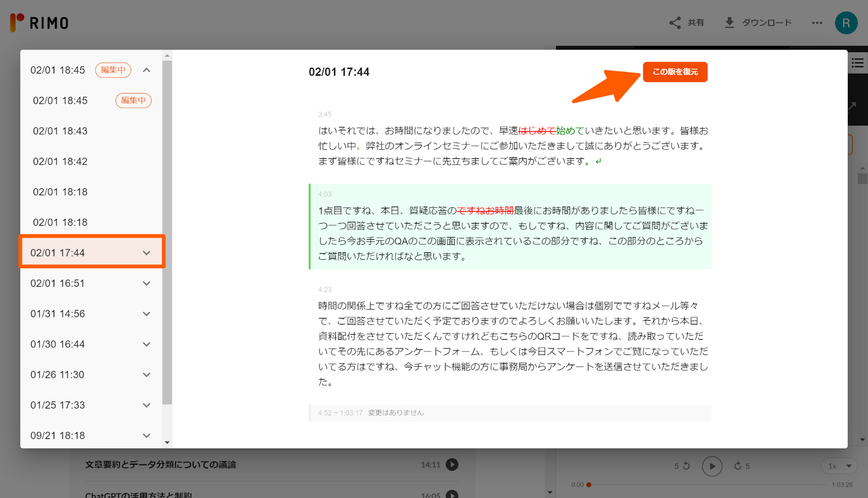The height and width of the screenshot is (498, 868).
Task: Click the rewind 5 seconds icon
Action: (x=686, y=465)
